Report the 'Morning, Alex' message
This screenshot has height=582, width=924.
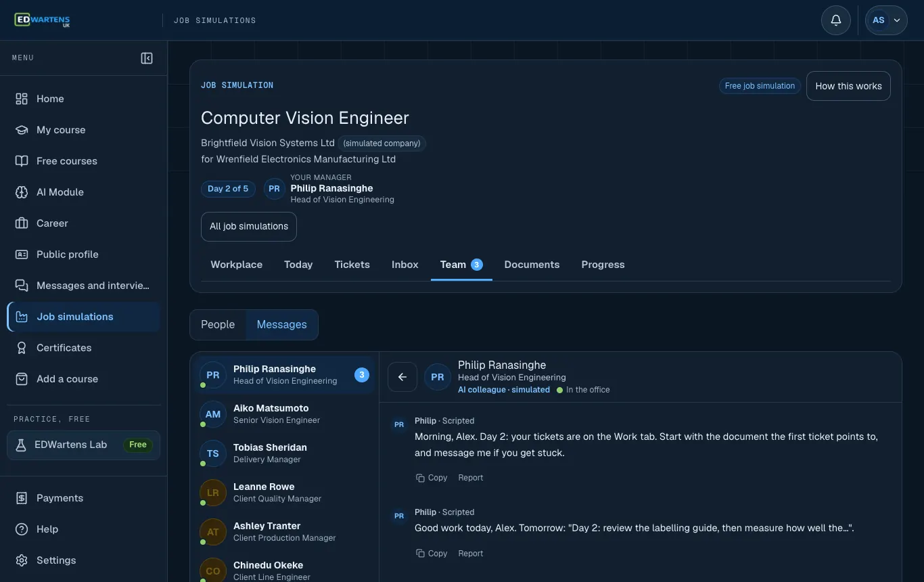point(471,478)
